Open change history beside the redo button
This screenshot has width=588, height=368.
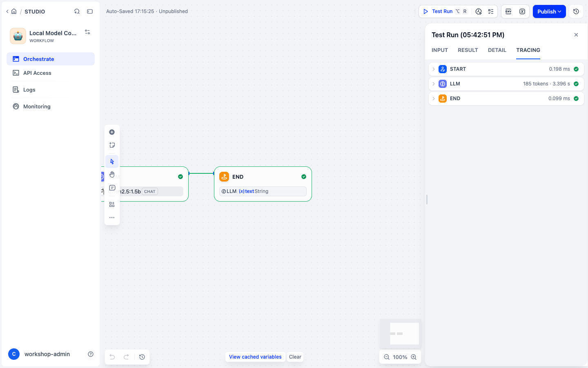142,357
